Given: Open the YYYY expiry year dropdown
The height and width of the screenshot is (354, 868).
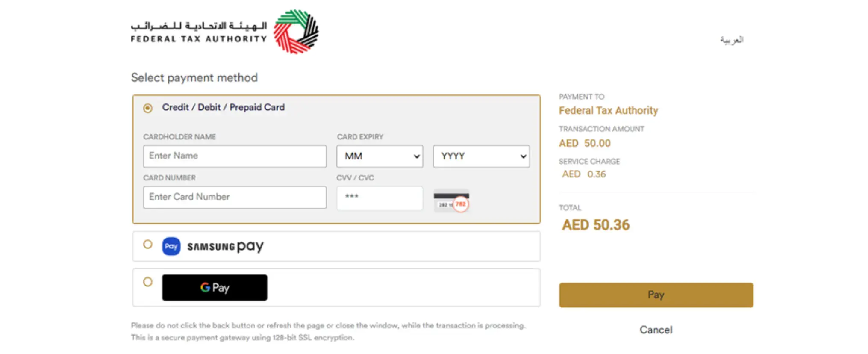Looking at the screenshot, I should (481, 156).
